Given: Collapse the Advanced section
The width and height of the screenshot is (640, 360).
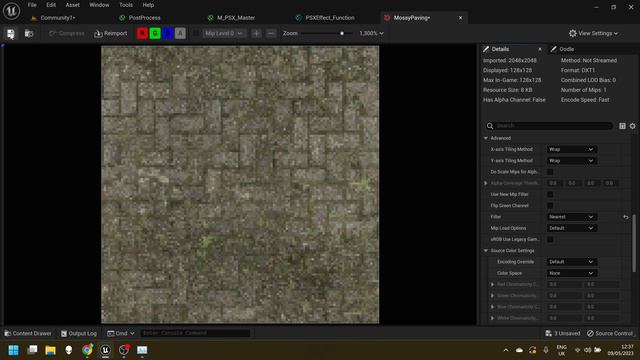Looking at the screenshot, I should pos(486,138).
